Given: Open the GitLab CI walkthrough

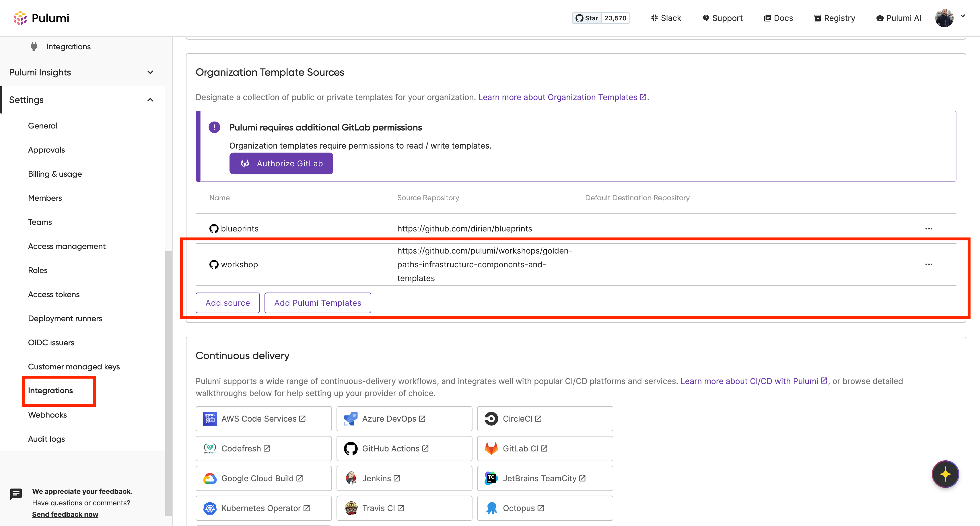Looking at the screenshot, I should pos(545,448).
